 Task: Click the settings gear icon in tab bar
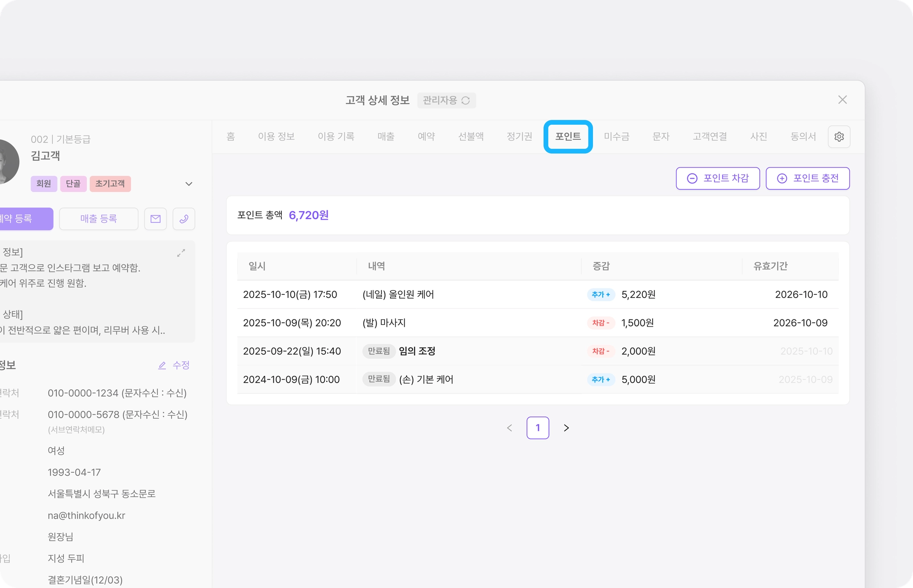click(839, 137)
